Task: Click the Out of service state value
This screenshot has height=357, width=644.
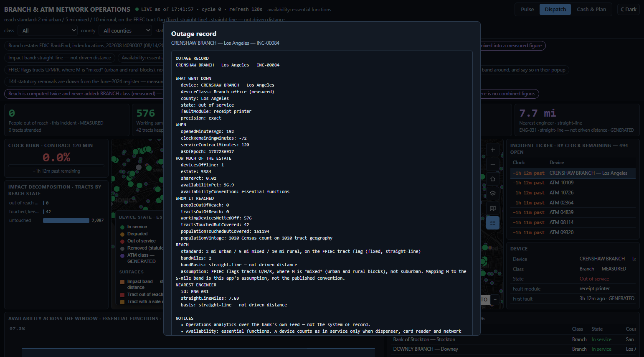Action: click(594, 279)
